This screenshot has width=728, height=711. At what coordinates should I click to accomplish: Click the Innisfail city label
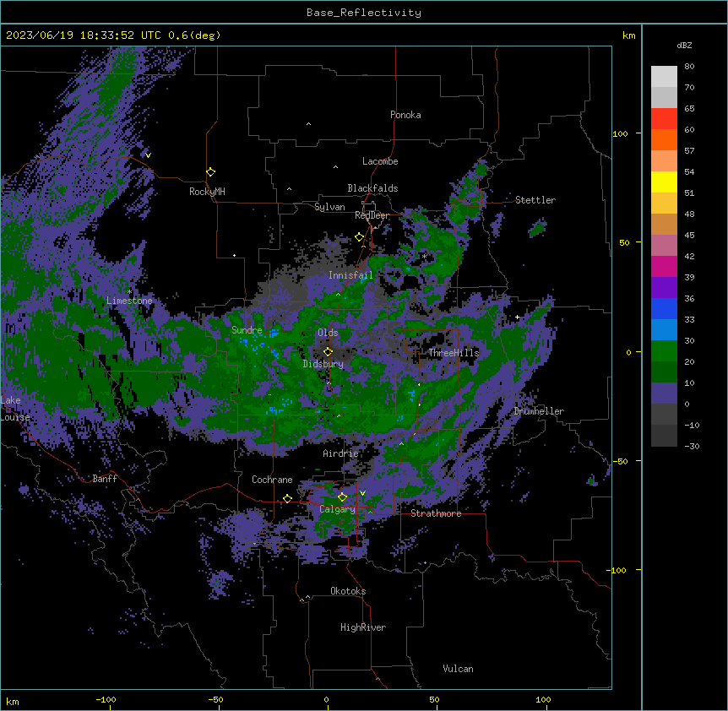(351, 275)
